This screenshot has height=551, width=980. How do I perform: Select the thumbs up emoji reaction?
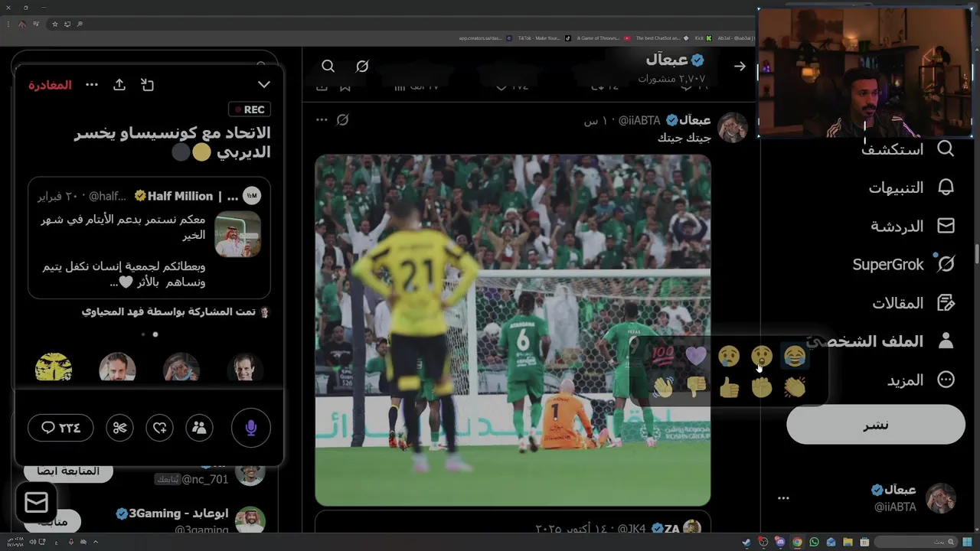(x=729, y=387)
